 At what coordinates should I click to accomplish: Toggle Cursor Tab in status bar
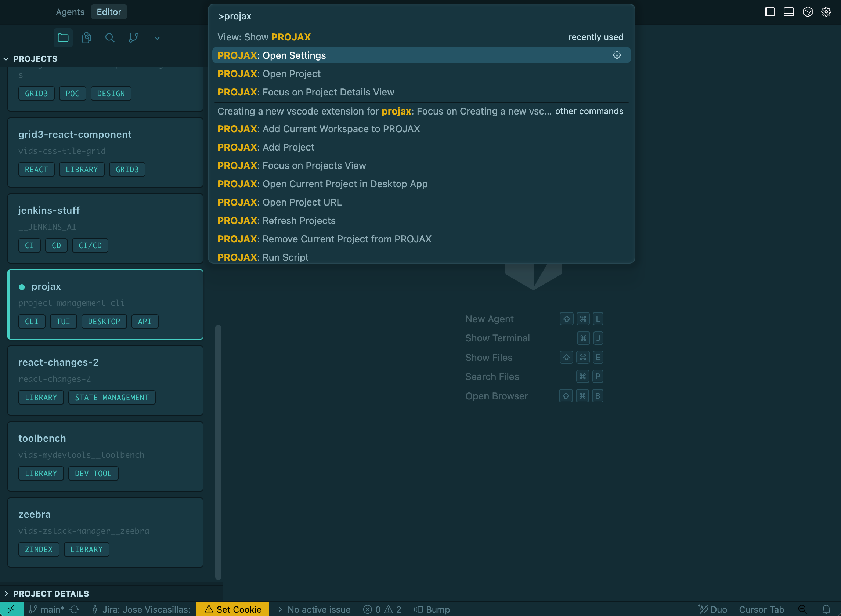761,609
